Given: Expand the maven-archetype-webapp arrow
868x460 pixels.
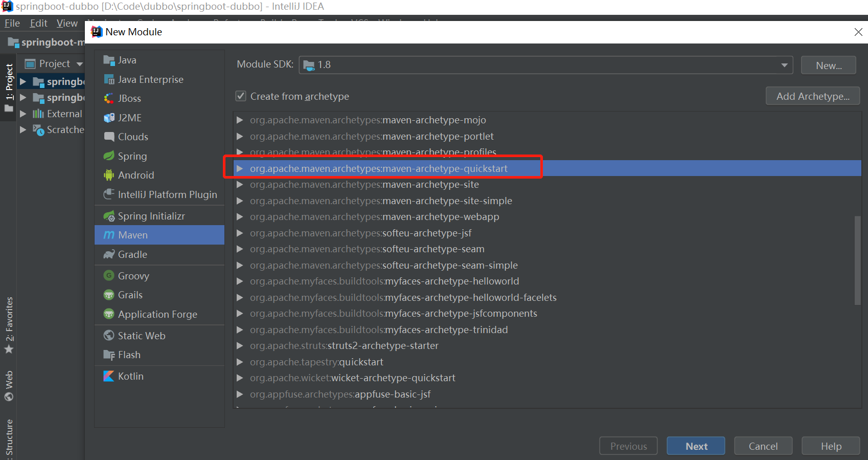Looking at the screenshot, I should [x=240, y=217].
